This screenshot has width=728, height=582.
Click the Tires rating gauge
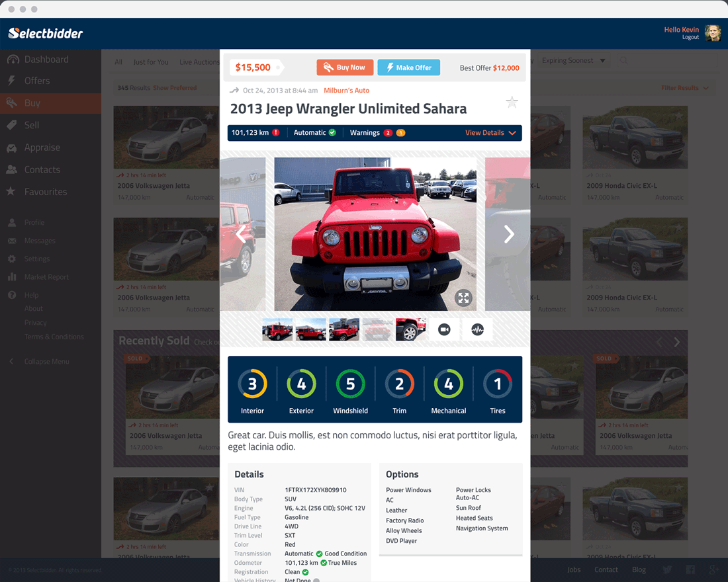point(498,384)
